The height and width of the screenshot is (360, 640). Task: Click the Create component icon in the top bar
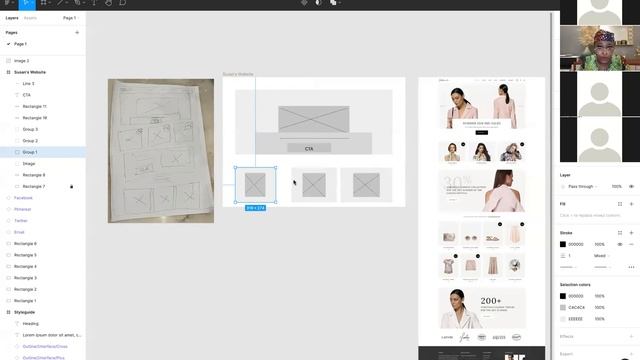pyautogui.click(x=304, y=3)
